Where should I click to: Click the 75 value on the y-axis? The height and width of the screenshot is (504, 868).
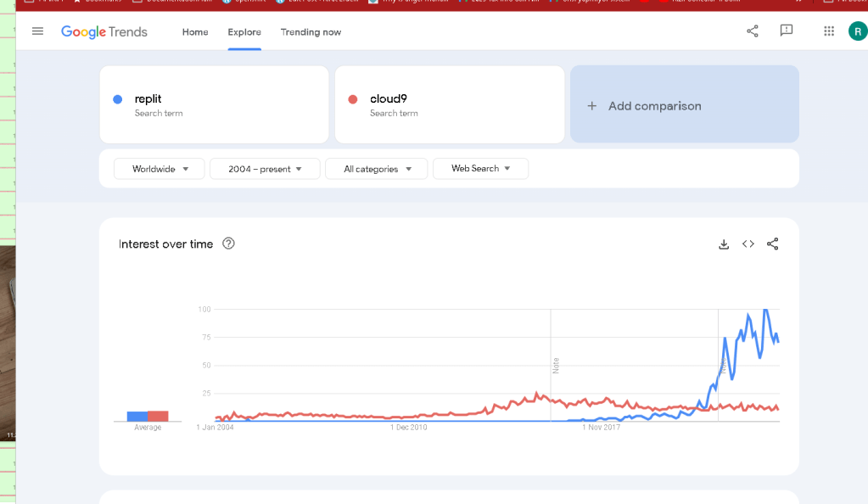(x=206, y=338)
